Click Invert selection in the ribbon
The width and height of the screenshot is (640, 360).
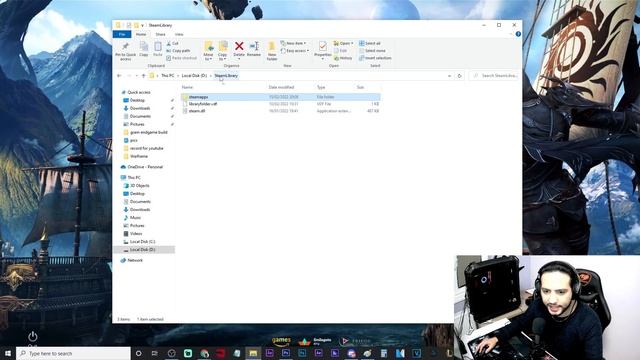coord(375,58)
